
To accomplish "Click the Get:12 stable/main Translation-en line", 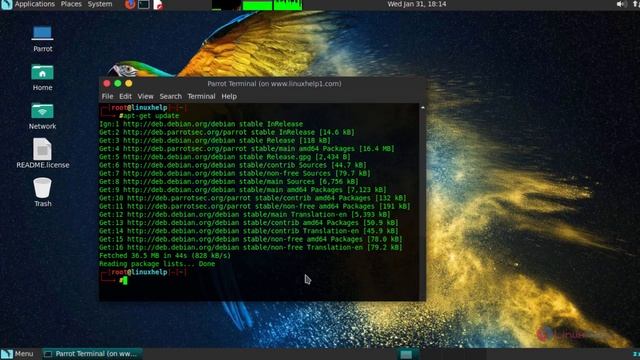I will pos(245,214).
